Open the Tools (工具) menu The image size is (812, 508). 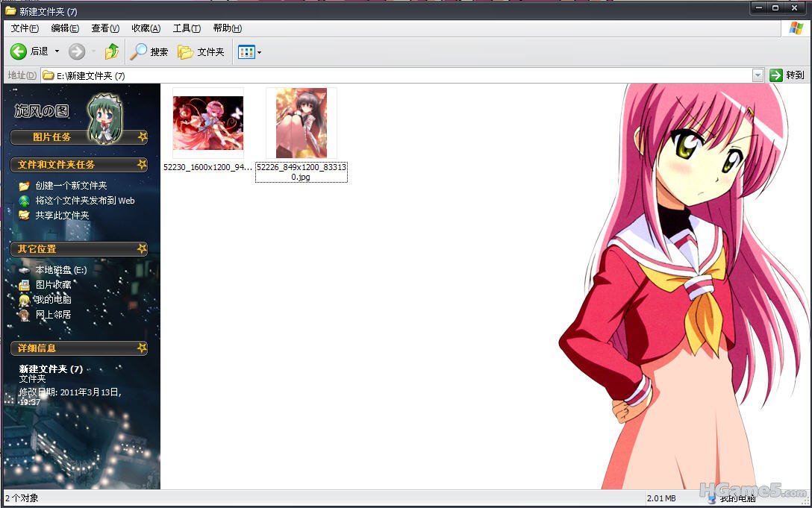coord(187,28)
